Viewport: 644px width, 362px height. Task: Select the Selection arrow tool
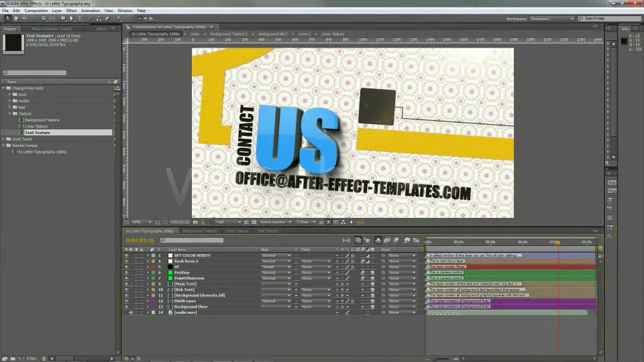pyautogui.click(x=7, y=19)
